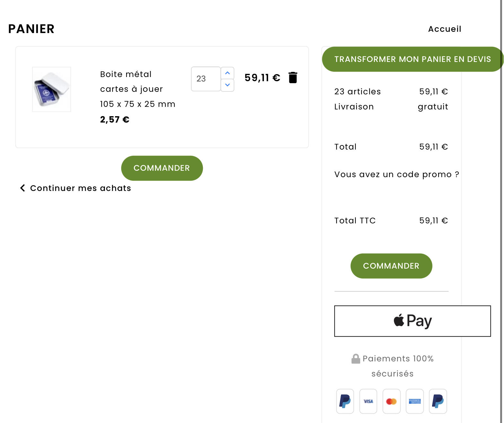Click the Mastercard payment icon
The width and height of the screenshot is (504, 423).
point(391,401)
